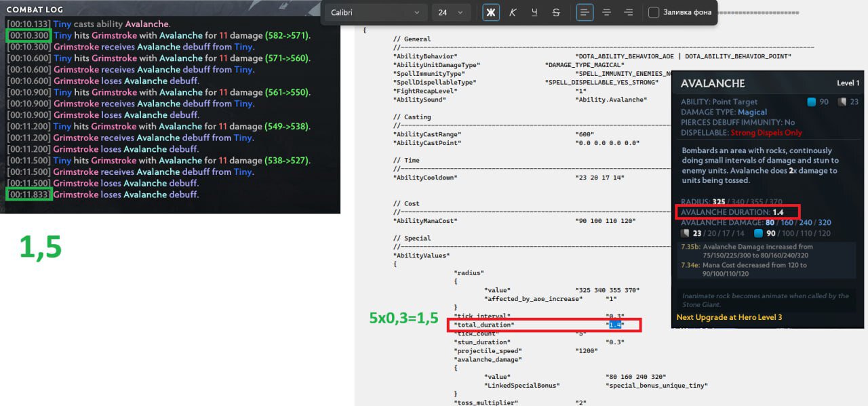Image resolution: width=868 pixels, height=406 pixels.
Task: Click the AVALANCHE tooltip title
Action: pyautogui.click(x=713, y=83)
